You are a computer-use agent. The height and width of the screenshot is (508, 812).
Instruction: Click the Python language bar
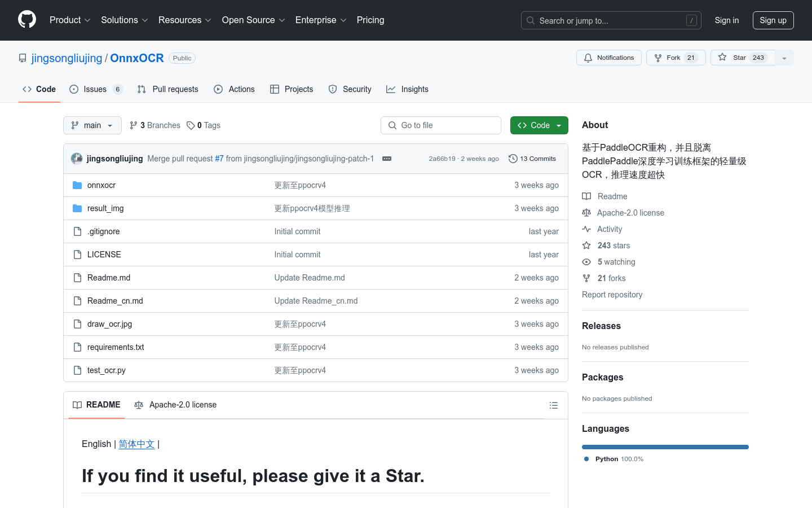pyautogui.click(x=665, y=447)
